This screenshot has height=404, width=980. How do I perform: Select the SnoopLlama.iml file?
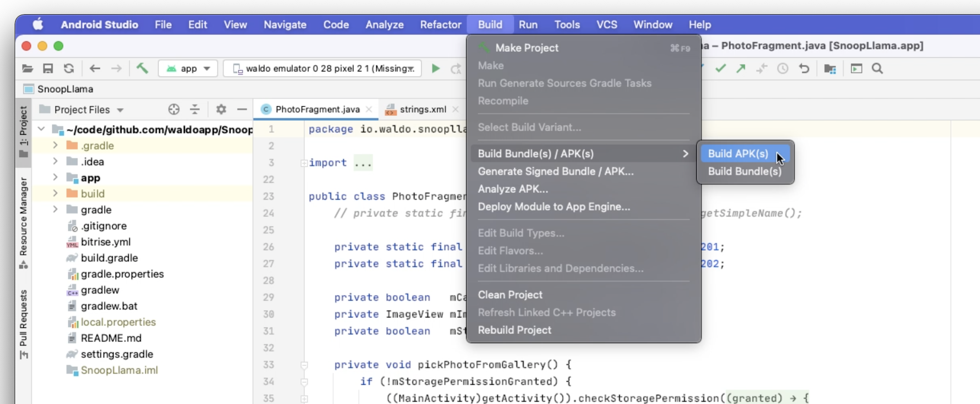click(x=119, y=370)
